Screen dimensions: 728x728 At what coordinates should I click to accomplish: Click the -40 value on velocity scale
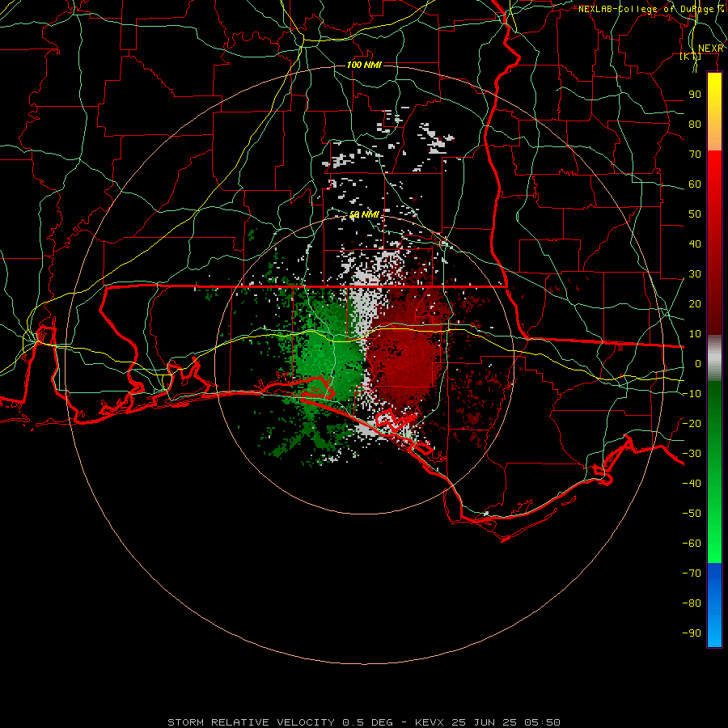(692, 484)
